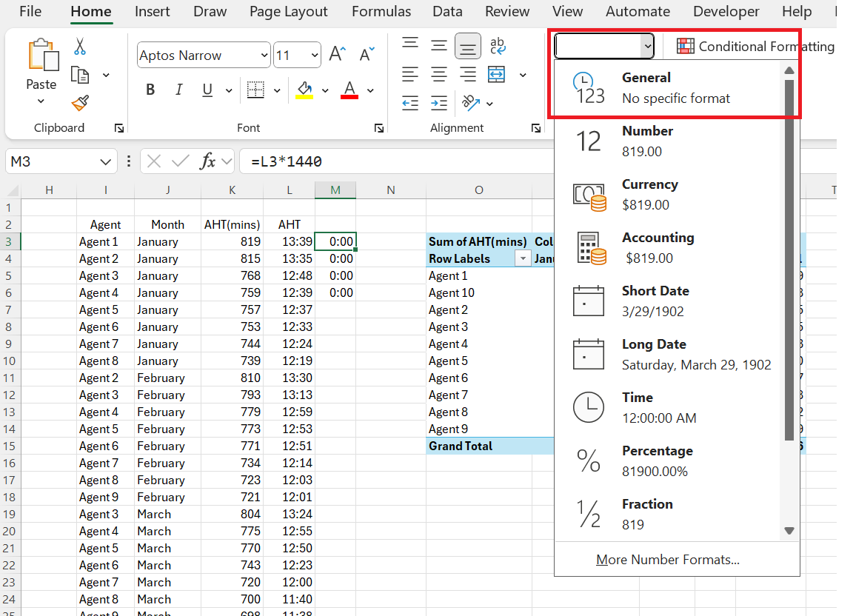Switch to the Page Layout tab
The width and height of the screenshot is (853, 616).
point(288,11)
